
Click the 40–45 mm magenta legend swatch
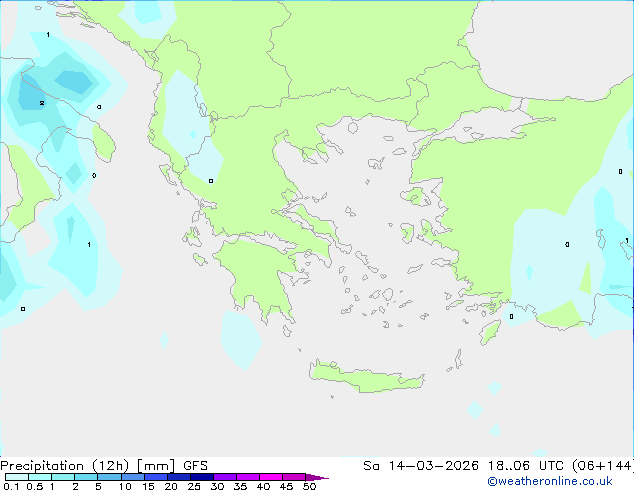271,477
